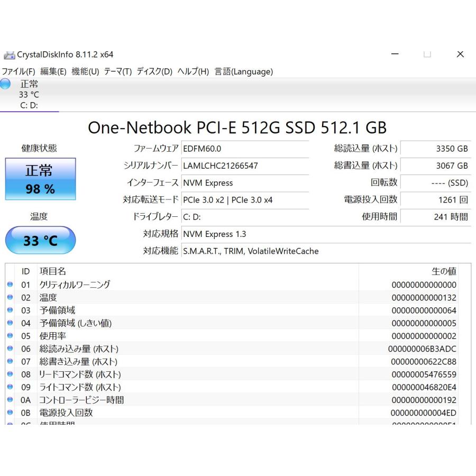The height and width of the screenshot is (476, 476).
Task: Select the 総書き込み量 (ホスト) row
Action: (232, 361)
